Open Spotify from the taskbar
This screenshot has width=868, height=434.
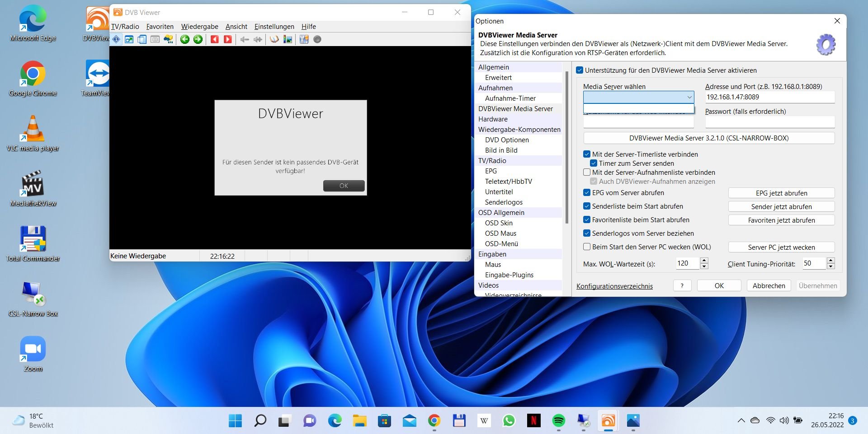tap(559, 421)
